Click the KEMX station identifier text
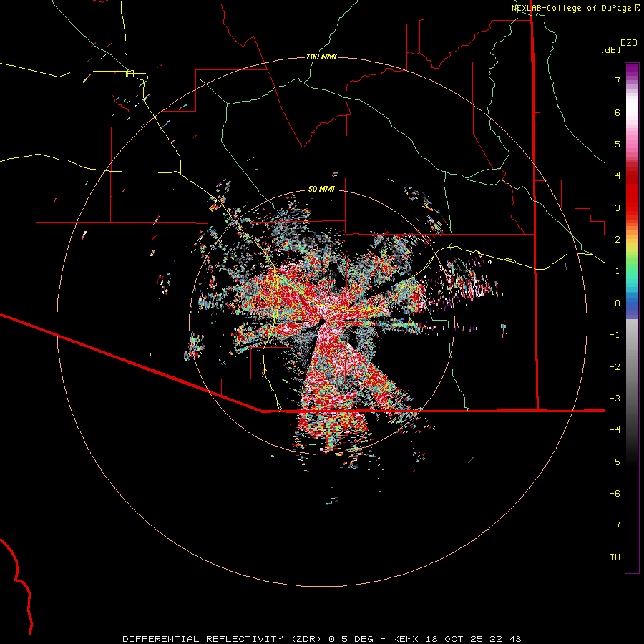This screenshot has height=644, width=644. [x=406, y=639]
